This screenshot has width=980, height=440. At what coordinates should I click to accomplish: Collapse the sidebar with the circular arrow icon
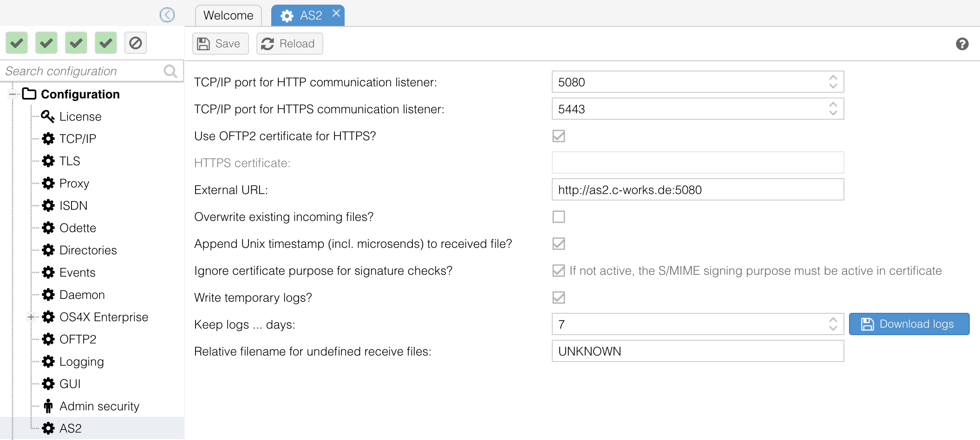pyautogui.click(x=167, y=15)
